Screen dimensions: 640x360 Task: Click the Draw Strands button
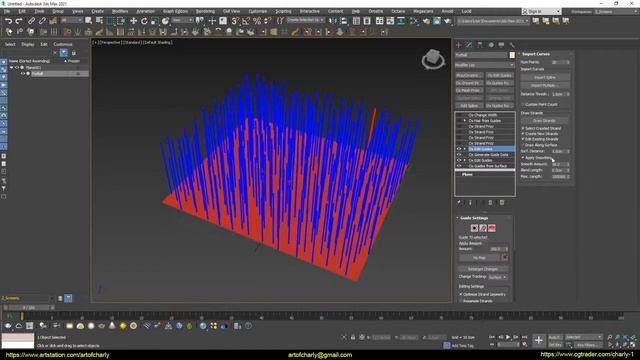544,121
